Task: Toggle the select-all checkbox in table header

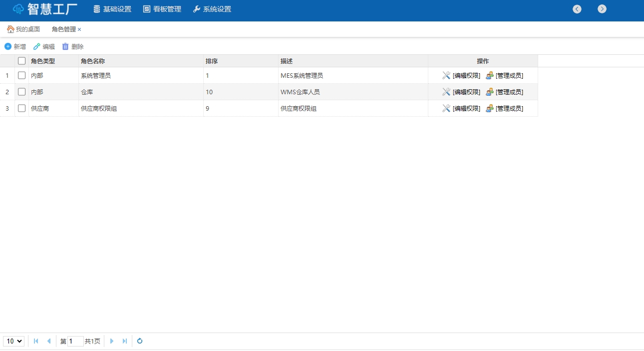Action: (x=22, y=61)
